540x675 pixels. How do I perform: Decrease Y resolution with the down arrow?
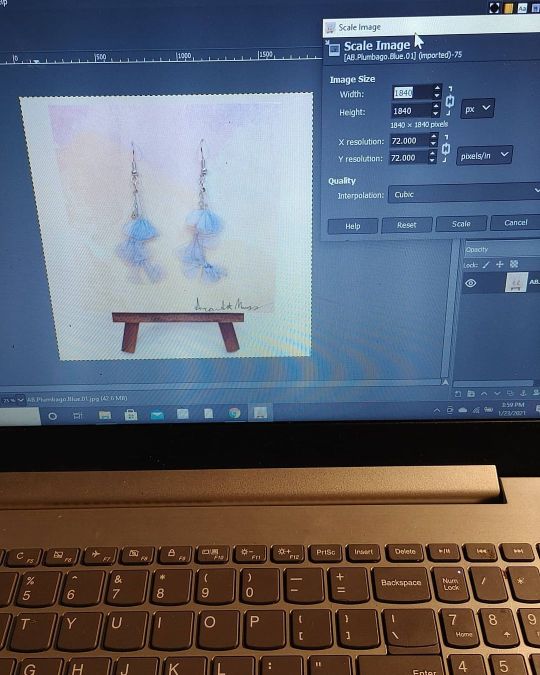pos(432,161)
